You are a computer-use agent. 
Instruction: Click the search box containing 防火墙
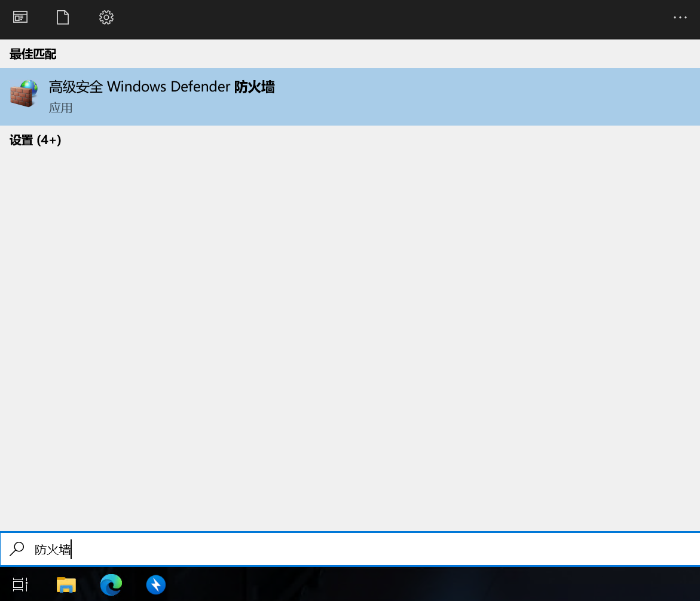pyautogui.click(x=350, y=549)
